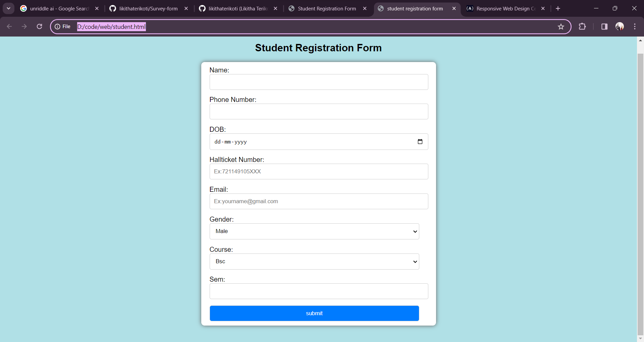The image size is (644, 342).
Task: Focus the Phone Number input field
Action: [x=319, y=111]
